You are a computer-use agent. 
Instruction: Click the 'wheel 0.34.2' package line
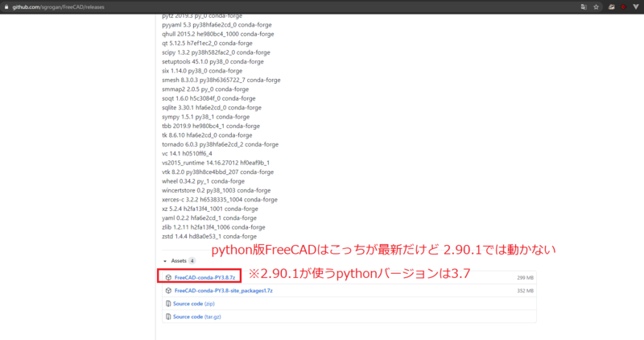point(204,181)
